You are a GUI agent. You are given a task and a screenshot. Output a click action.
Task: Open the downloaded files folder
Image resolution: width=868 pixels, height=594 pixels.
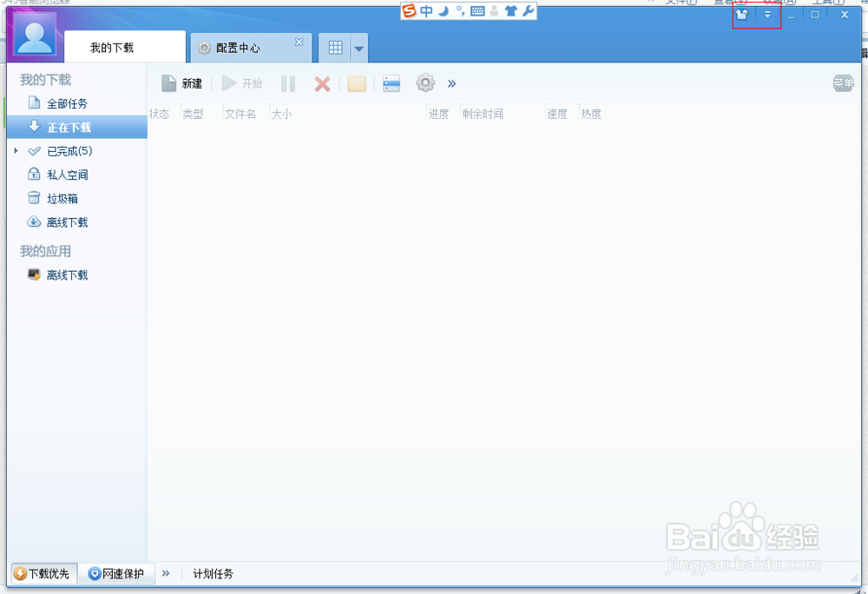(x=355, y=82)
